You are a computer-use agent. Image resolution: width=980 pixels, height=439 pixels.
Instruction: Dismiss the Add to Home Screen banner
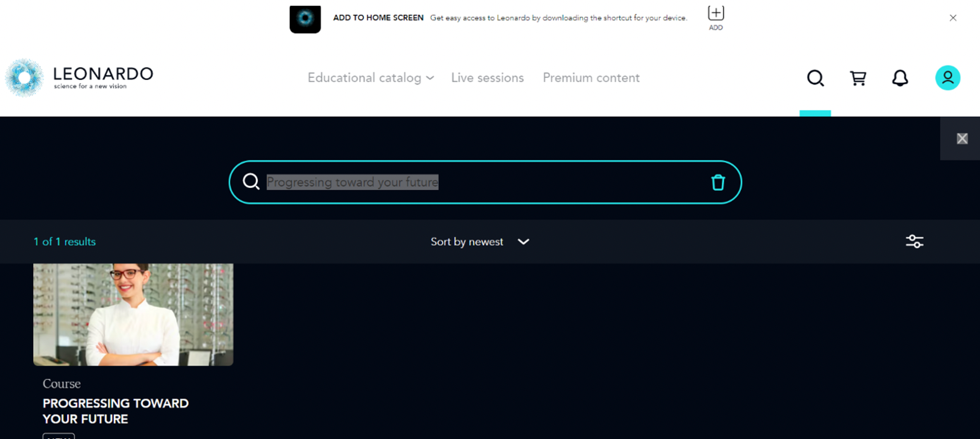[x=953, y=18]
